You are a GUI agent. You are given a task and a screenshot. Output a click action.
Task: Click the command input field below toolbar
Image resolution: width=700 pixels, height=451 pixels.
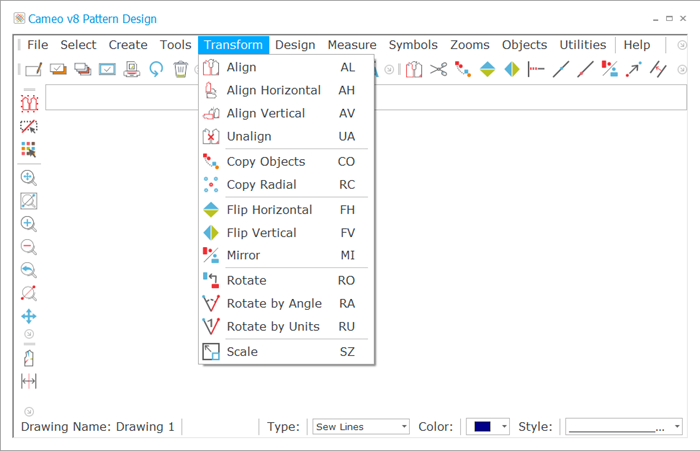[x=366, y=97]
